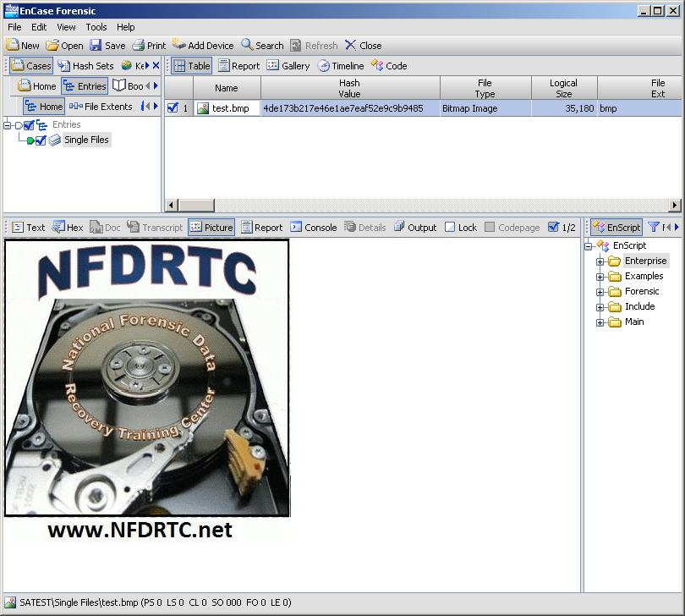
Task: Open the lower pane Report tab
Action: coord(262,228)
